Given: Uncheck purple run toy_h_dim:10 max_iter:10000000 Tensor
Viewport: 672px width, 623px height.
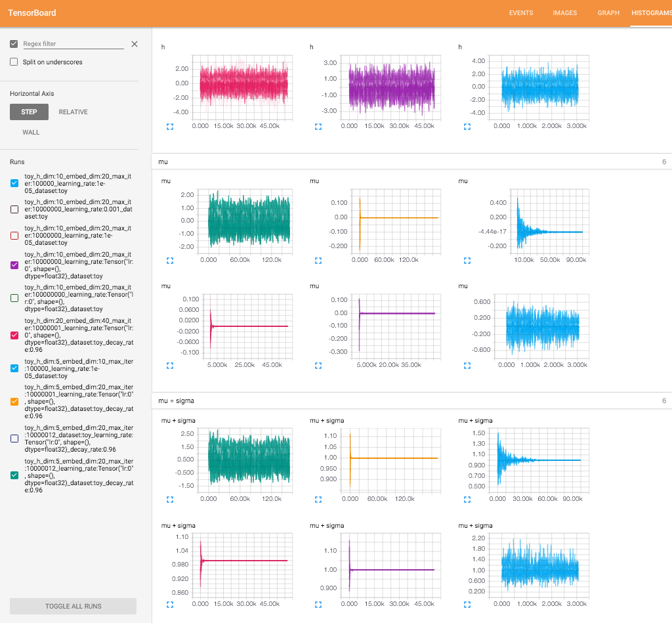Looking at the screenshot, I should 14,265.
